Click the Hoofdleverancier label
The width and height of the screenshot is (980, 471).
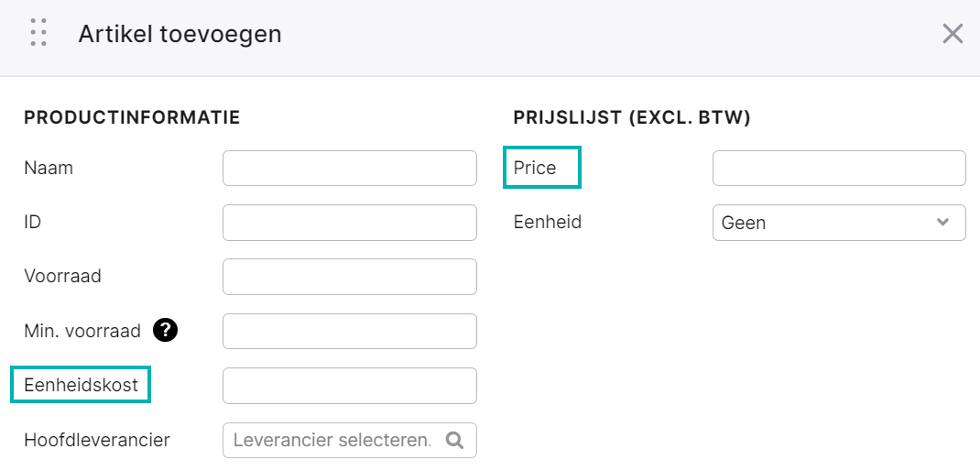tap(97, 440)
